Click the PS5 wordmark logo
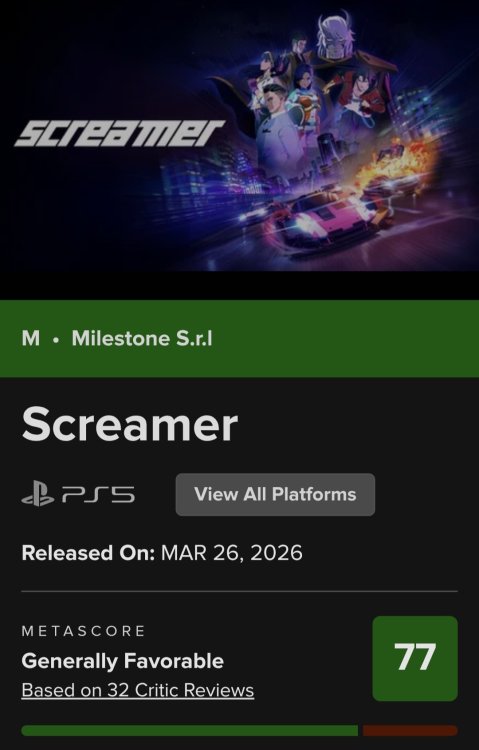The image size is (479, 750). (x=98, y=495)
